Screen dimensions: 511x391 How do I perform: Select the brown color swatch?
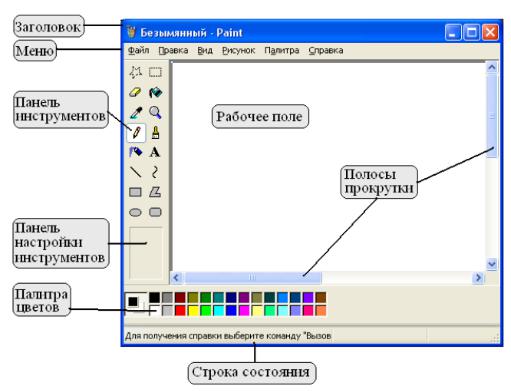321,297
